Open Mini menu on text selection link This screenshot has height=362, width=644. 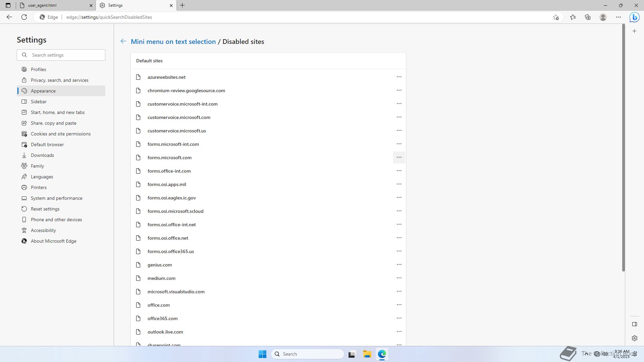(173, 42)
